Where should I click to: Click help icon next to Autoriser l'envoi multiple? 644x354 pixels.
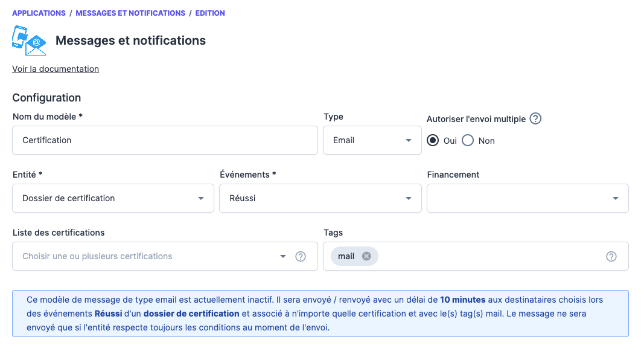[535, 119]
